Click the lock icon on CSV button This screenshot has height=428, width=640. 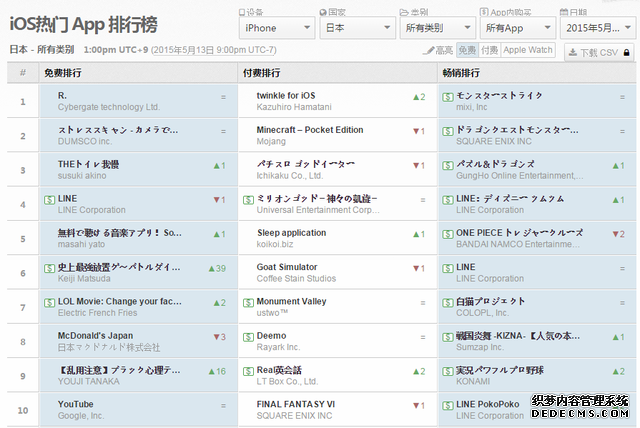627,53
